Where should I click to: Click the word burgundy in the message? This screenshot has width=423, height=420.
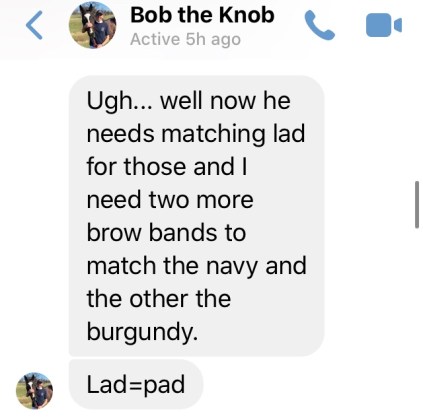point(142,332)
